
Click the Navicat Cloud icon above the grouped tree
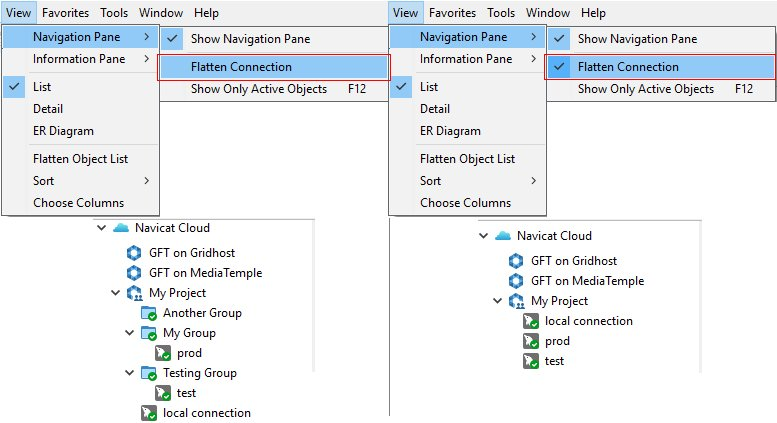click(122, 228)
